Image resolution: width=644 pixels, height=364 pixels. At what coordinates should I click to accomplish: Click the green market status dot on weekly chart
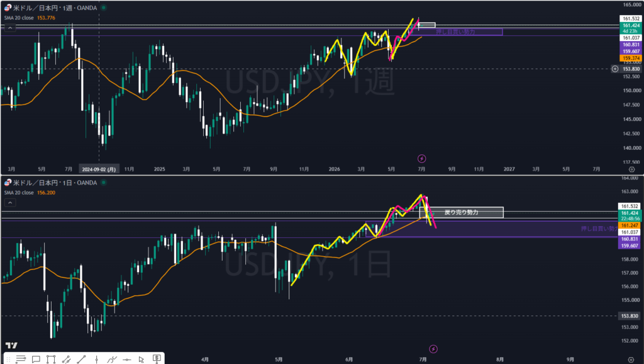coord(104,8)
